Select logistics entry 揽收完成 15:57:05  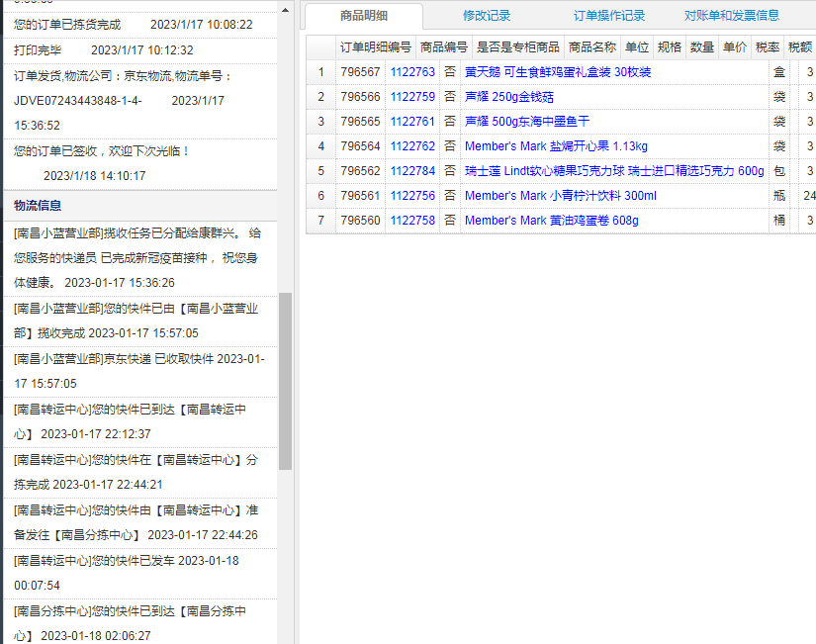pyautogui.click(x=140, y=321)
